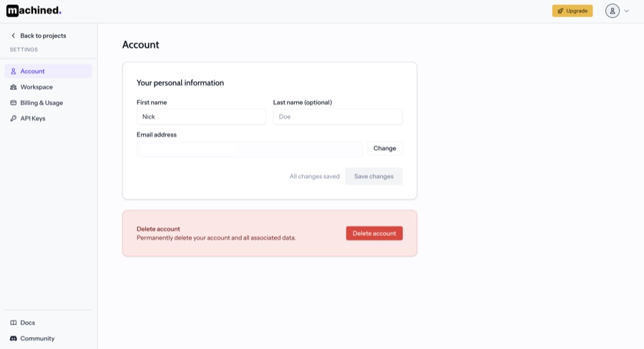Open the Workspace settings page

(36, 87)
